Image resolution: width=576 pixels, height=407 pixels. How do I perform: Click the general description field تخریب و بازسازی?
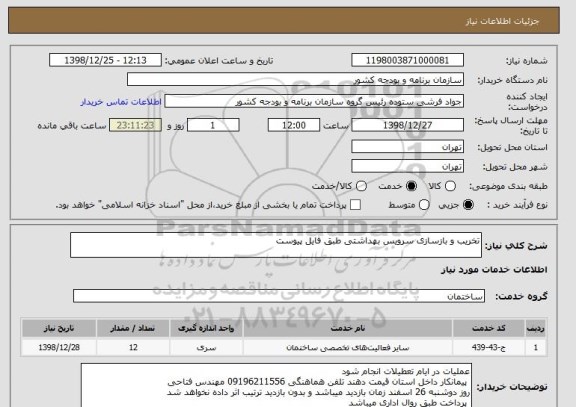click(x=276, y=245)
